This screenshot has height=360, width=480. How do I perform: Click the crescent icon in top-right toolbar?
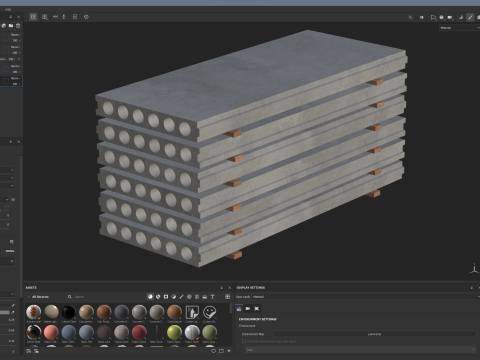tap(461, 17)
